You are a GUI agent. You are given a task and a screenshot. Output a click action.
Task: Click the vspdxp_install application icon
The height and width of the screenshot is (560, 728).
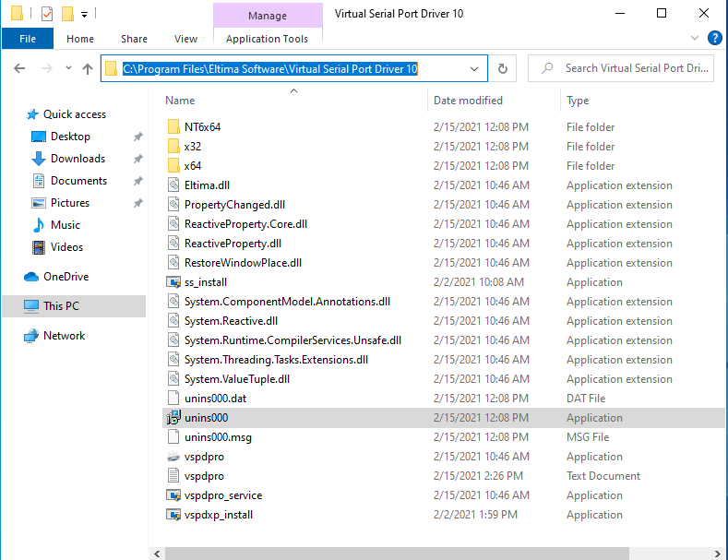tap(173, 515)
